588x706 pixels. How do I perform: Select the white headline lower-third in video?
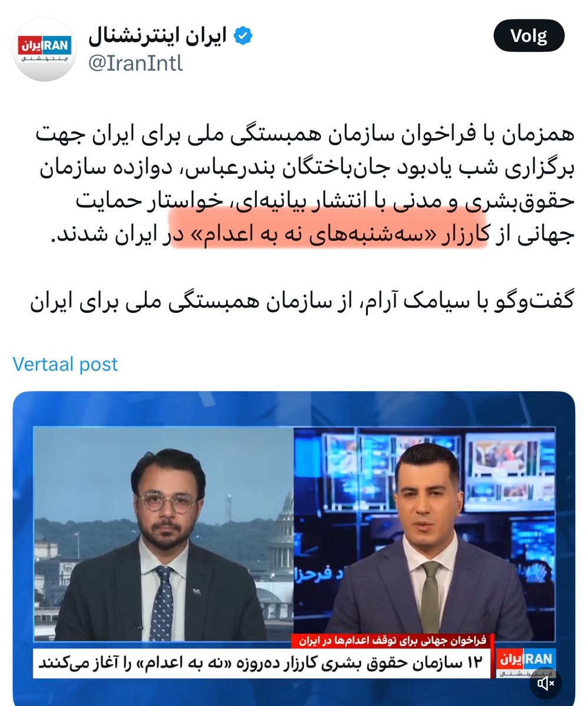[265, 662]
